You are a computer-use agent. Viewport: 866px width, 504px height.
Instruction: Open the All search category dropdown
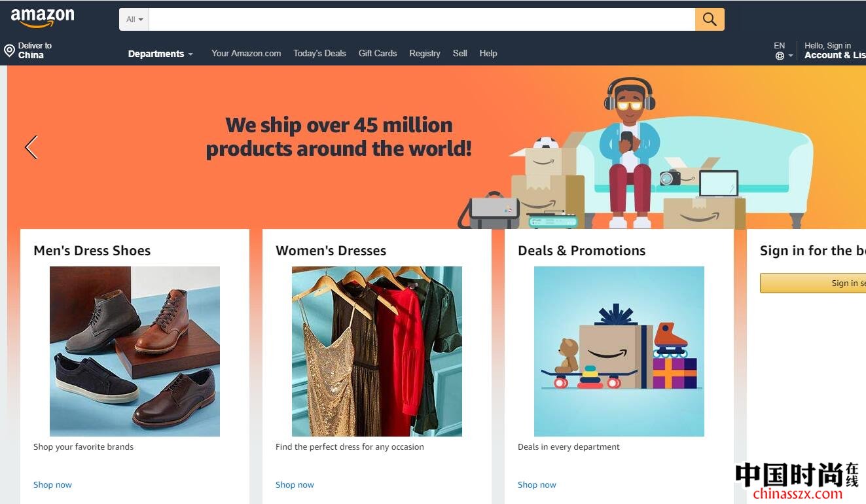point(134,20)
